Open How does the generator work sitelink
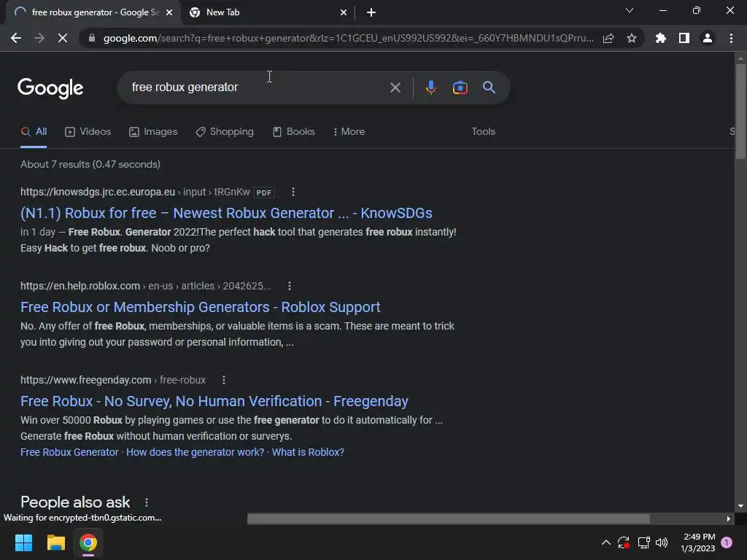Image resolution: width=747 pixels, height=560 pixels. pos(195,452)
